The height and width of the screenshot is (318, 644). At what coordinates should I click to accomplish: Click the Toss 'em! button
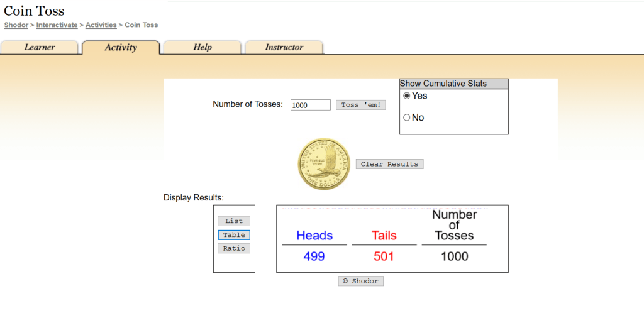click(360, 105)
